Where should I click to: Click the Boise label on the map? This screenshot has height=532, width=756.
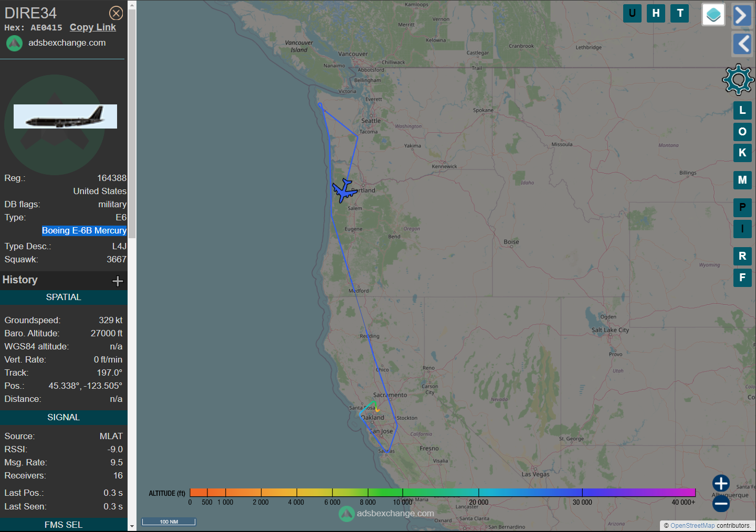point(511,242)
